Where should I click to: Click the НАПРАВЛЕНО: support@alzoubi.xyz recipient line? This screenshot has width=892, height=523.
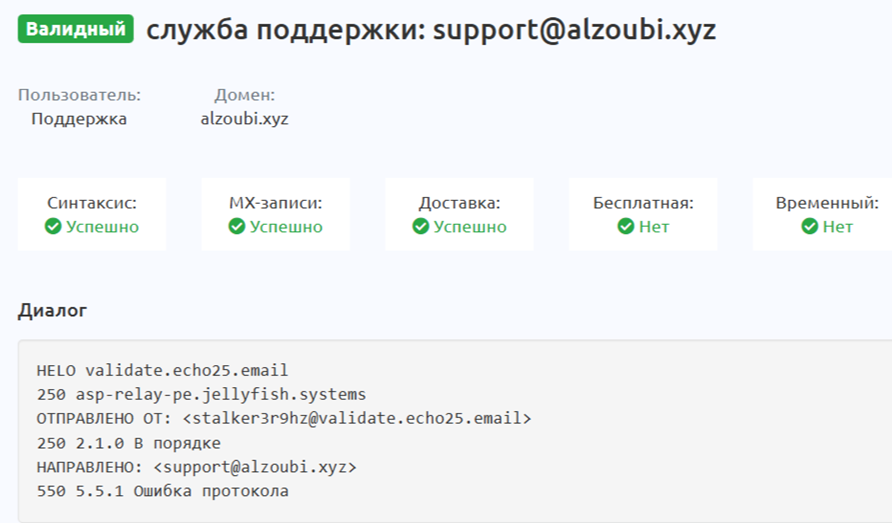point(196,467)
